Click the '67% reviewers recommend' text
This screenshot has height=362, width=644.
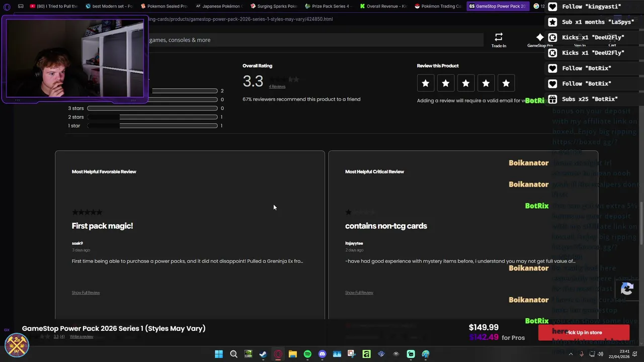click(x=301, y=99)
